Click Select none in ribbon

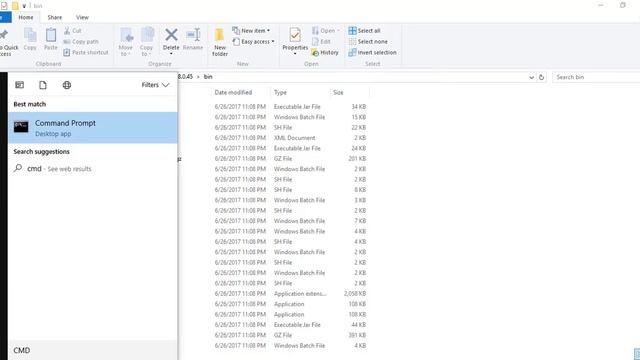368,42
